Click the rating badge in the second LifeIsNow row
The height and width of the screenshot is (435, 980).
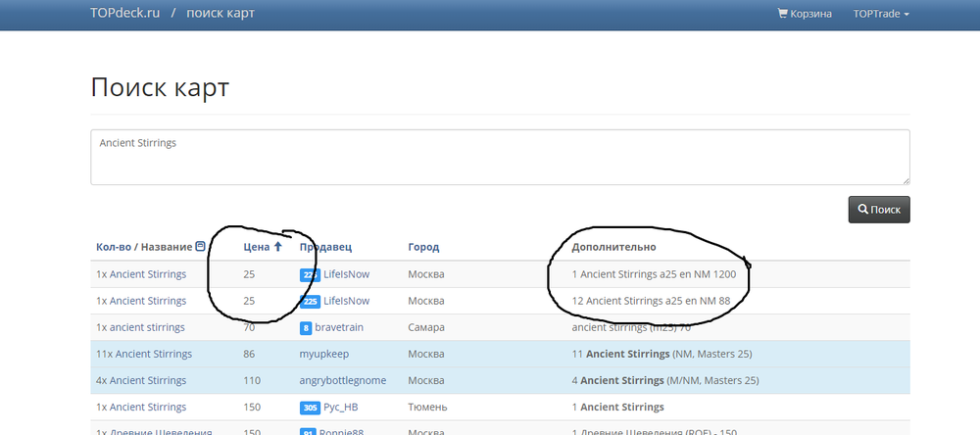(310, 301)
